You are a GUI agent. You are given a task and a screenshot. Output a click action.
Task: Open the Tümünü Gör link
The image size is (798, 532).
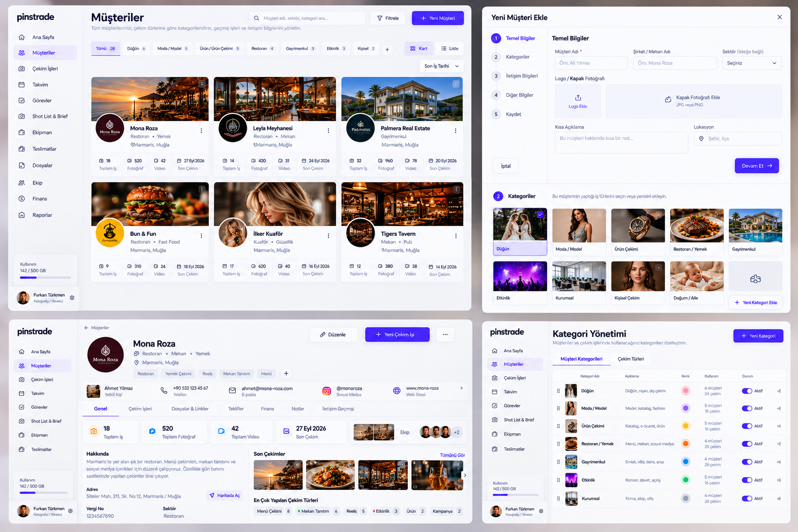(x=453, y=455)
